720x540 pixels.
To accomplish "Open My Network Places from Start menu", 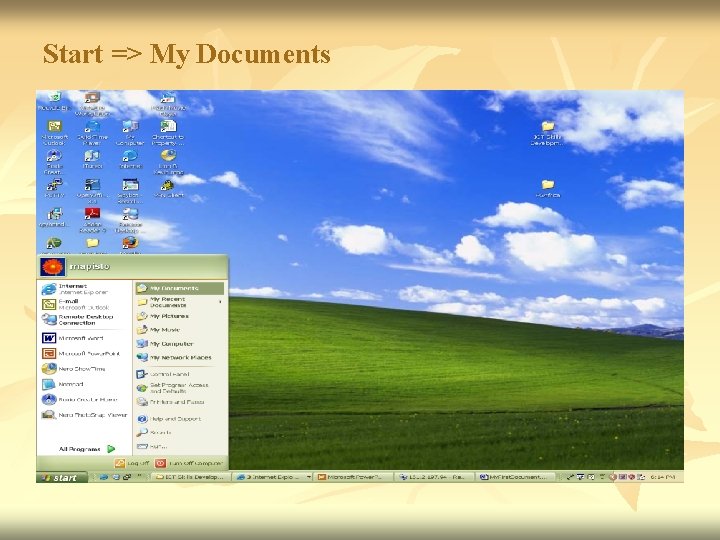I will click(180, 357).
